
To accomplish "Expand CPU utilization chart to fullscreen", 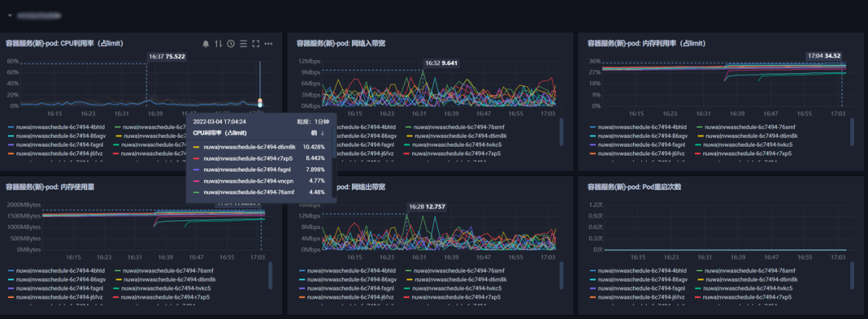I will [x=256, y=43].
